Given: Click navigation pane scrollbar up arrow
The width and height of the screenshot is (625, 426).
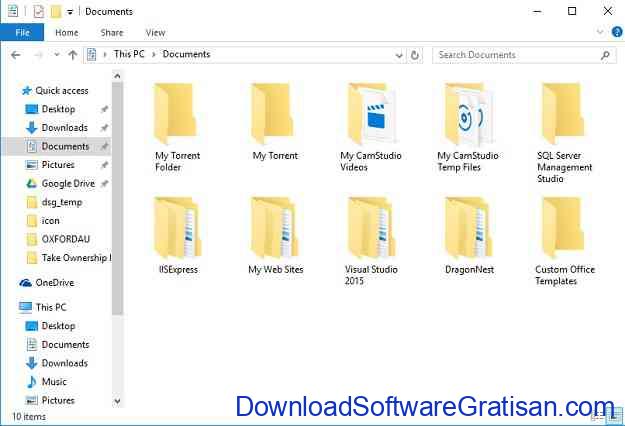Looking at the screenshot, I should [117, 76].
